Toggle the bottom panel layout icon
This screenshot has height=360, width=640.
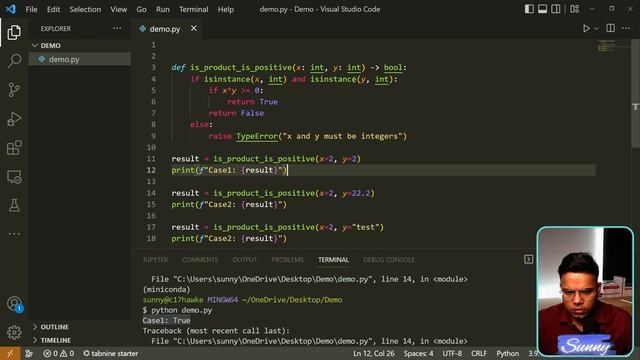(x=542, y=9)
